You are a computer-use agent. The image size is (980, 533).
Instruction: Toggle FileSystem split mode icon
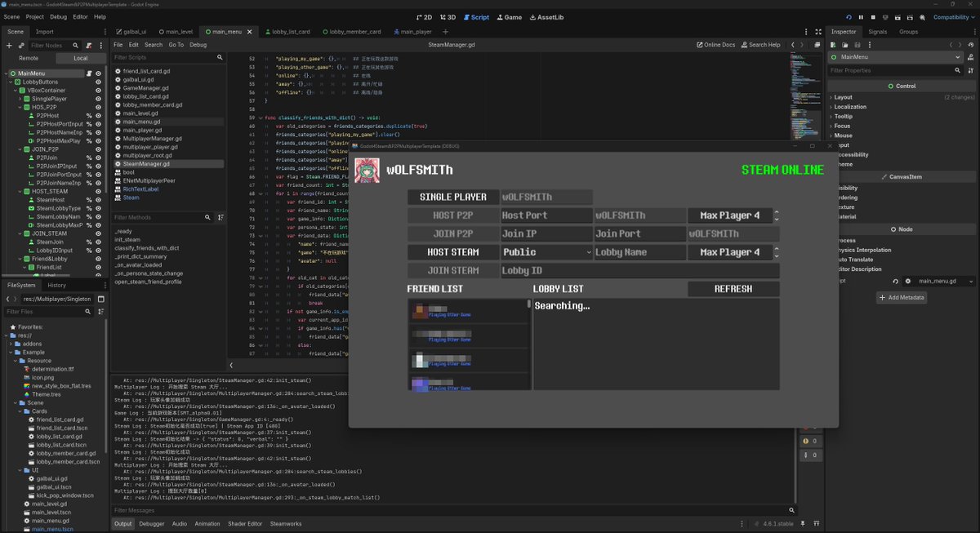point(100,299)
